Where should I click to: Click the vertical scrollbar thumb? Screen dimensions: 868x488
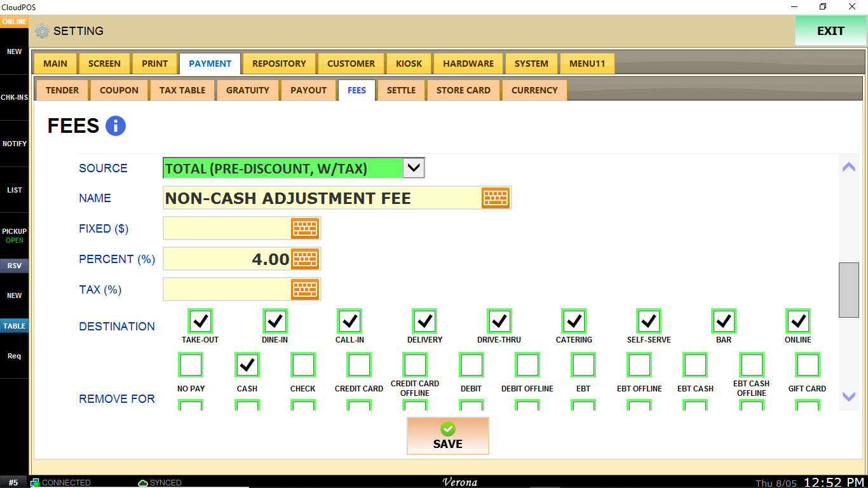[849, 290]
